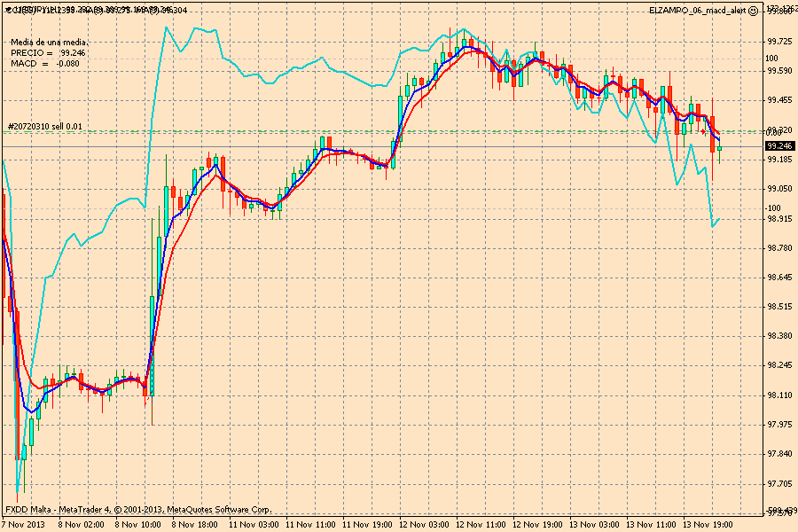This screenshot has height=532, width=798.
Task: Click the 98.110 price scale label
Action: tap(779, 395)
